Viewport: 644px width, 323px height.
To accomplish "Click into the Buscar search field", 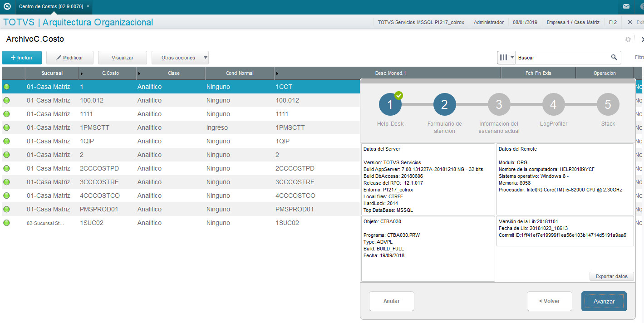I will [562, 58].
